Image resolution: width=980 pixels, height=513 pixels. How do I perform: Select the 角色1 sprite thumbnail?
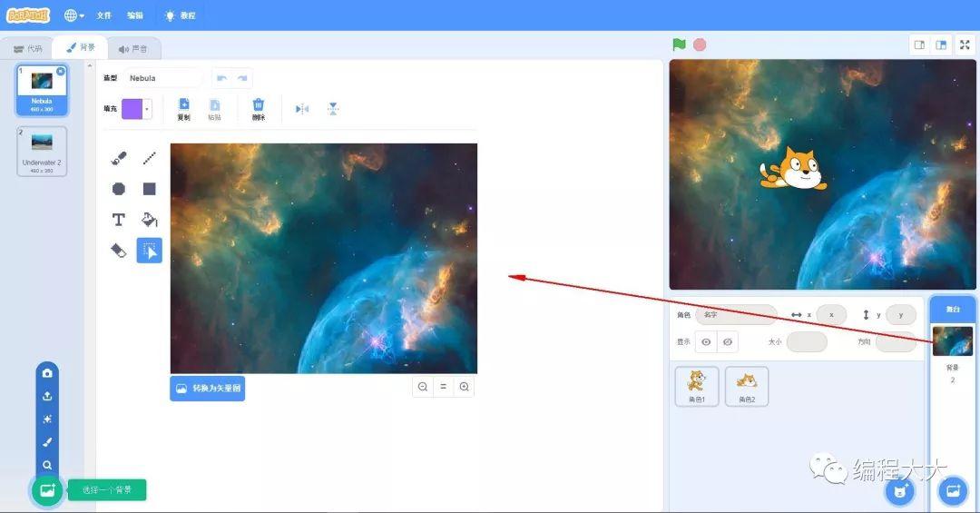697,386
